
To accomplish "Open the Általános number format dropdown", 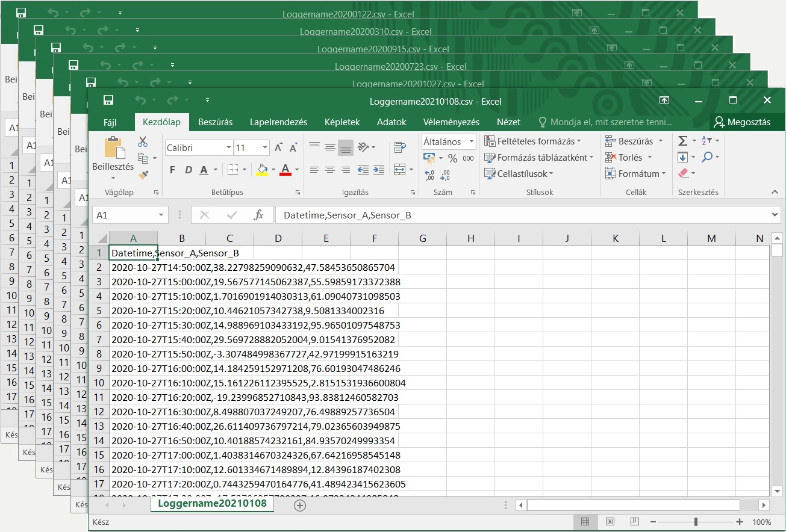I will 471,142.
